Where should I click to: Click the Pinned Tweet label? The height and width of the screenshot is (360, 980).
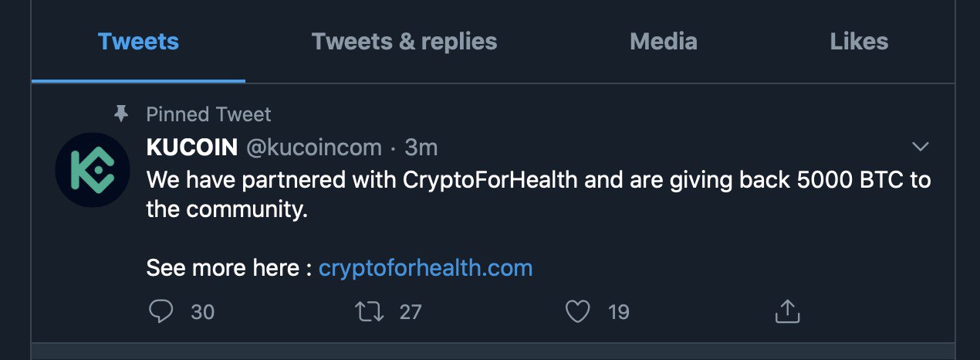click(208, 115)
